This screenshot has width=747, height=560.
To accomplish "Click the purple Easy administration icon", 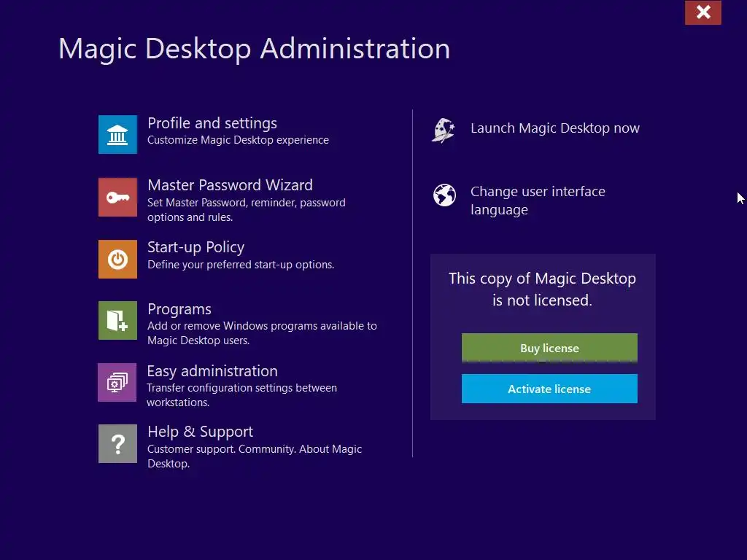I will [117, 382].
